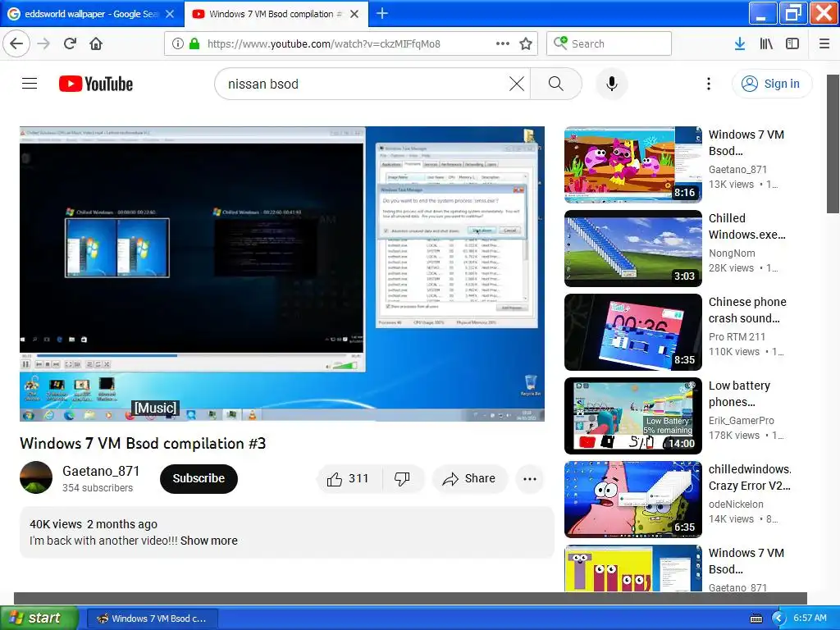Open chilledwindows Crazy Error V2 thumbnail
Screen dimensions: 840x630
pos(633,499)
